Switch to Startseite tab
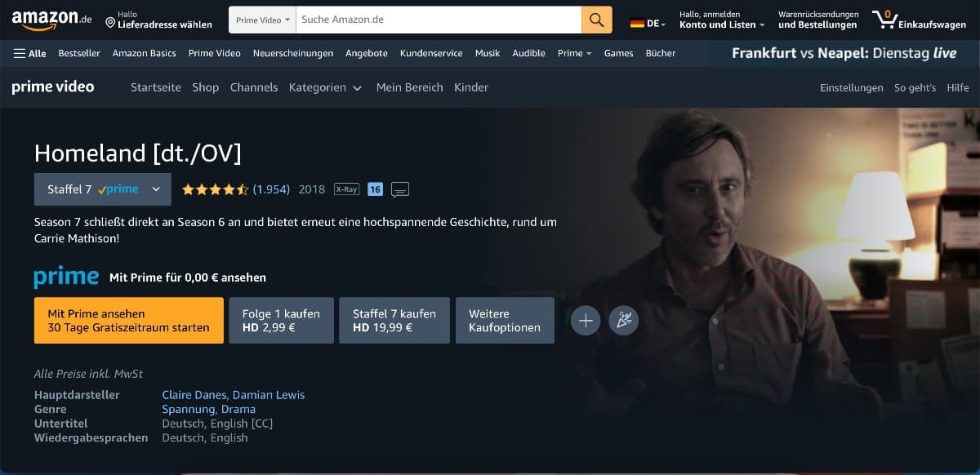Viewport: 980px width, 475px height. pos(156,87)
